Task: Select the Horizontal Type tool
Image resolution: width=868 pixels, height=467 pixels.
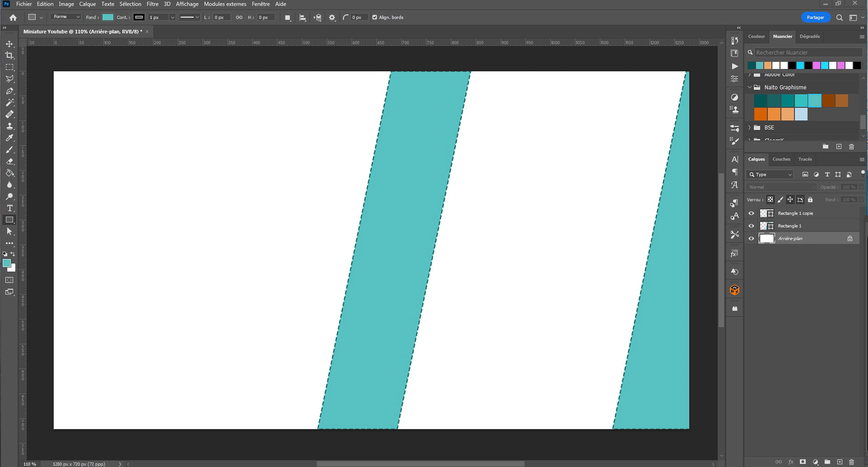Action: click(9, 208)
